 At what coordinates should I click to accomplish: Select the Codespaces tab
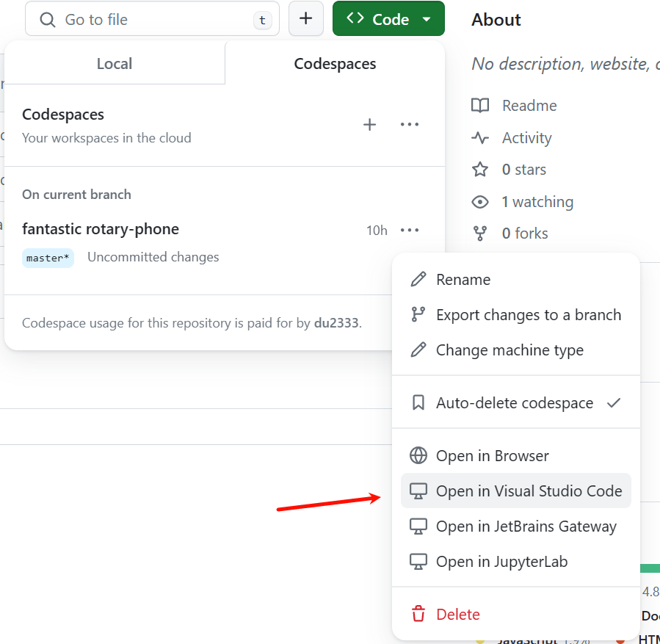(x=335, y=64)
